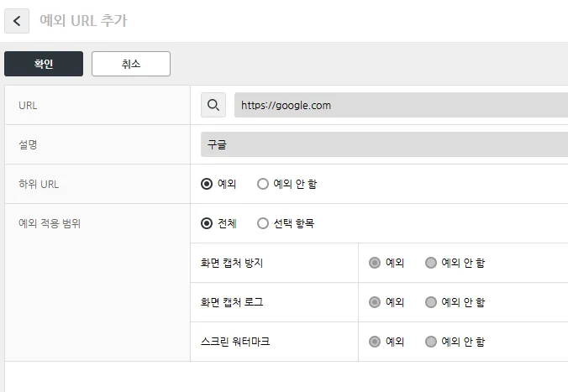Click the 취소 cancel button
Screen dimensions: 568x392
pyautogui.click(x=131, y=64)
